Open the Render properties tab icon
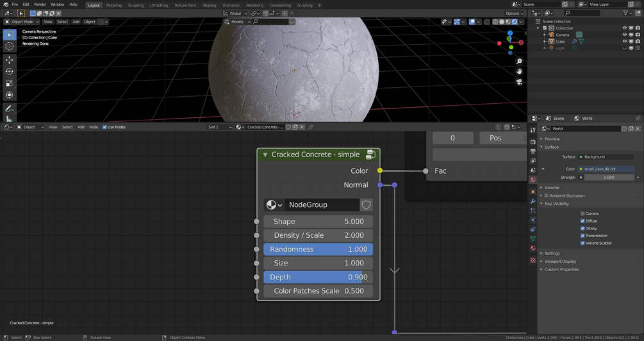644x341 pixels. [533, 142]
